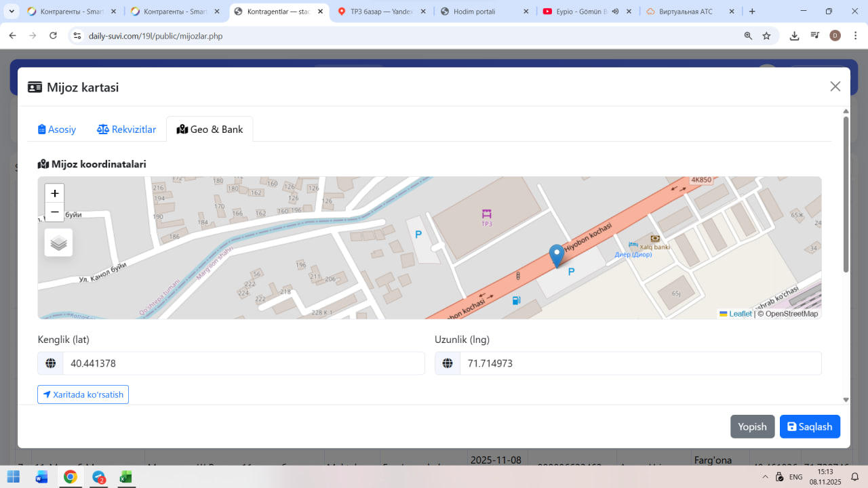Open the Leaflet attribution link
868x488 pixels.
pos(740,314)
